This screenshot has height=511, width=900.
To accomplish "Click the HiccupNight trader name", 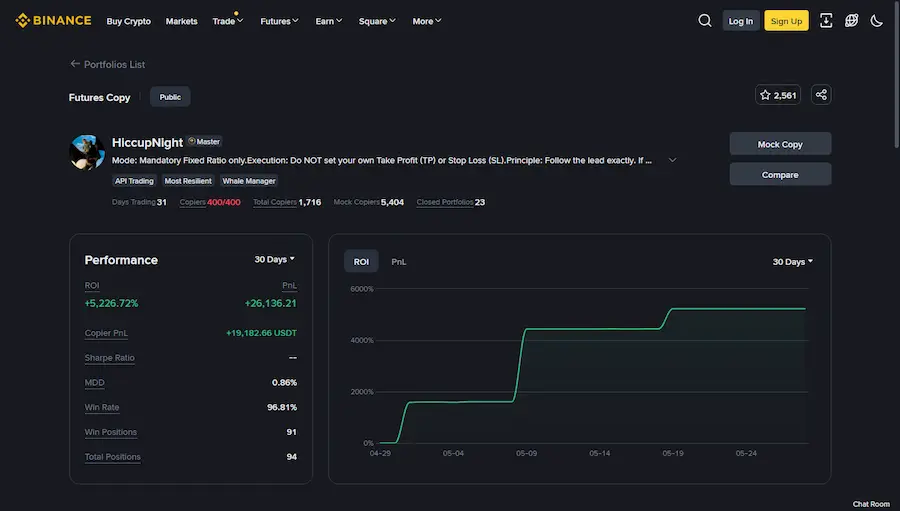I will (x=148, y=142).
